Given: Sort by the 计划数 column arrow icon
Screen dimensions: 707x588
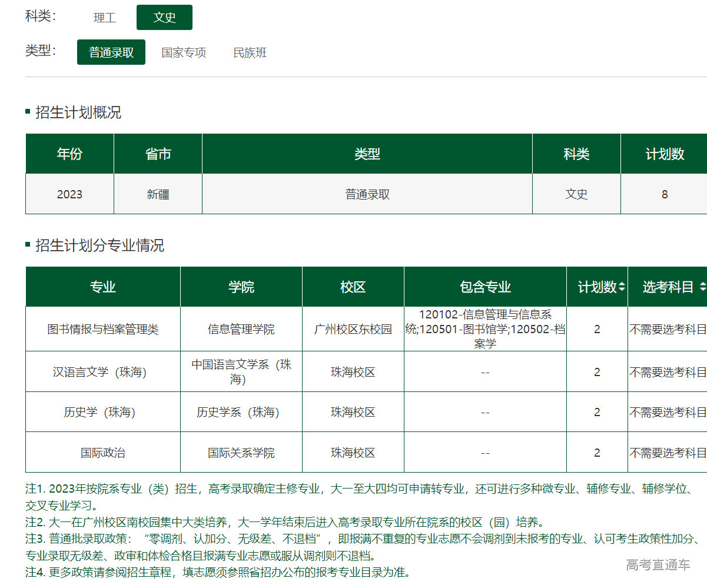Looking at the screenshot, I should coord(622,287).
